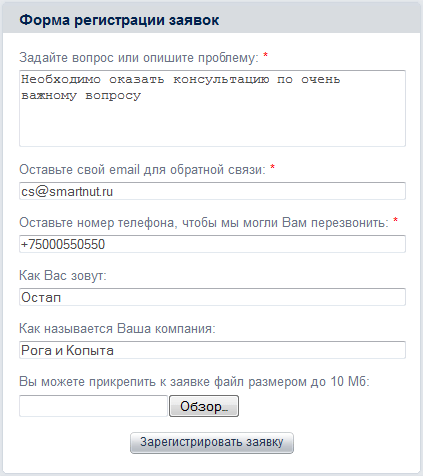Focus the email field containing cs@smartnut.ru

(212, 191)
